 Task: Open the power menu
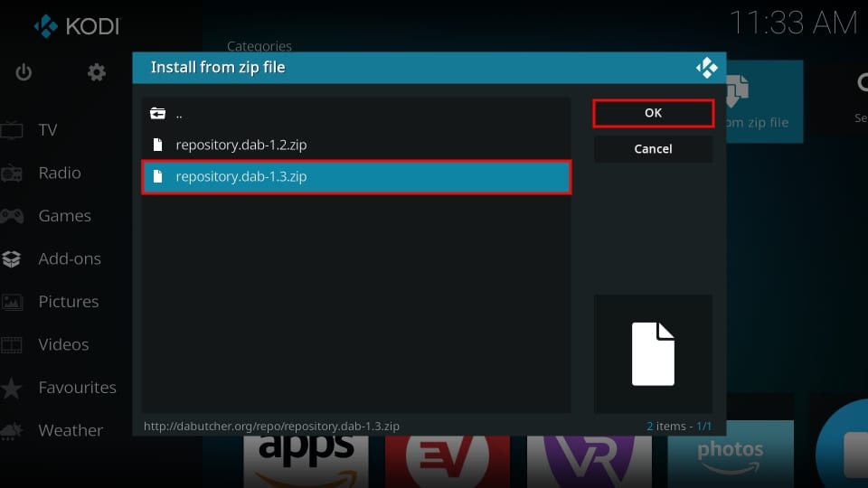[24, 72]
